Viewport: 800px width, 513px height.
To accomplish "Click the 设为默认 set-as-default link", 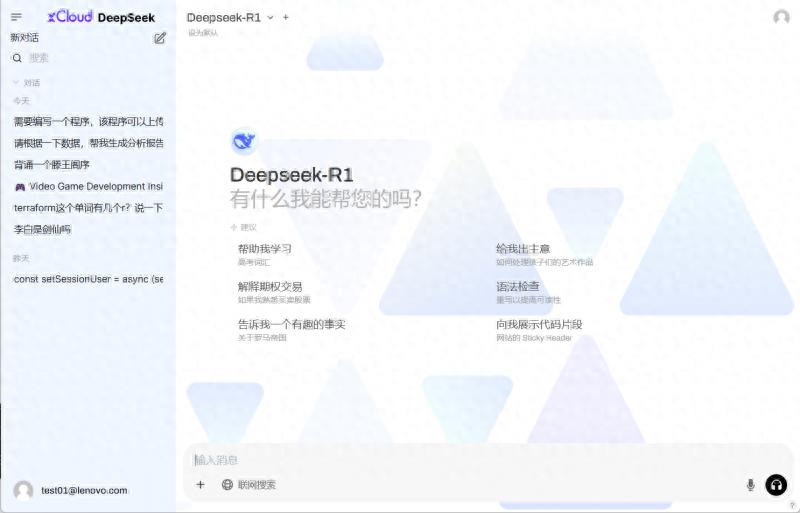I will click(x=203, y=33).
